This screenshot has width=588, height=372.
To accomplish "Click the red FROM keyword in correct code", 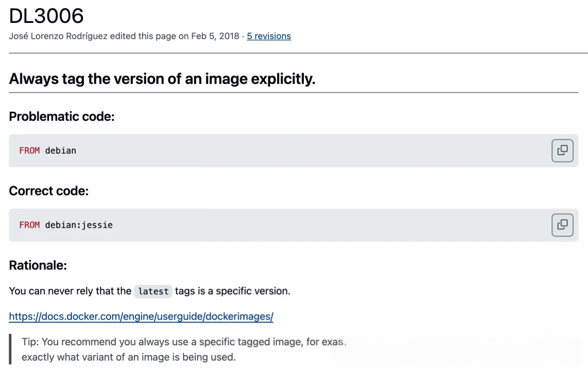I will (29, 225).
